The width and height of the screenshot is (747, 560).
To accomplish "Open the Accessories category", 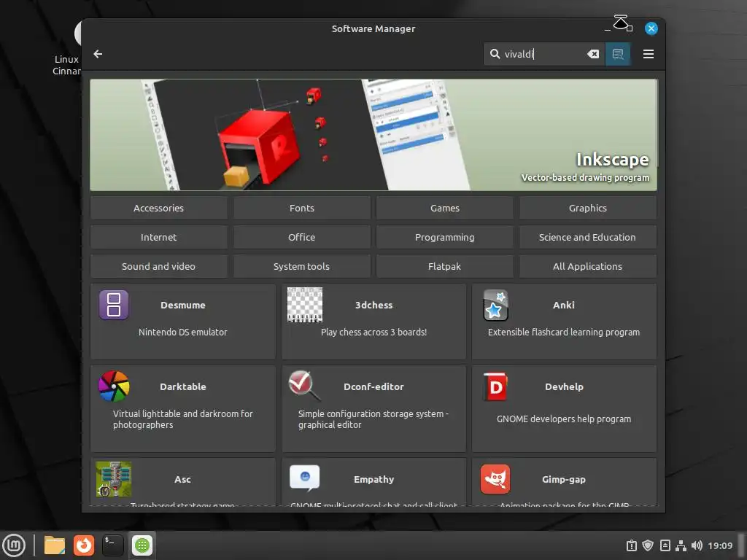I will [x=158, y=208].
